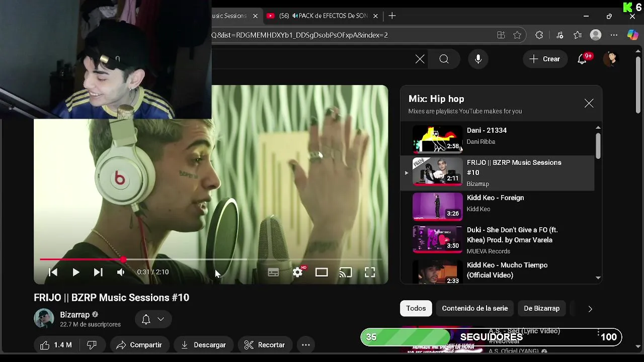Open the apps grid icon in address bar

pyautogui.click(x=501, y=35)
